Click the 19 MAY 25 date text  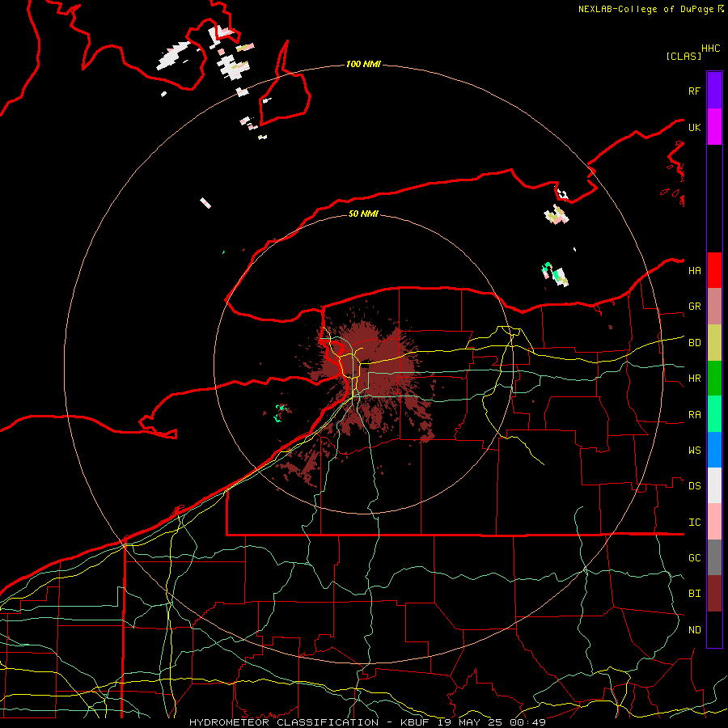click(x=470, y=722)
